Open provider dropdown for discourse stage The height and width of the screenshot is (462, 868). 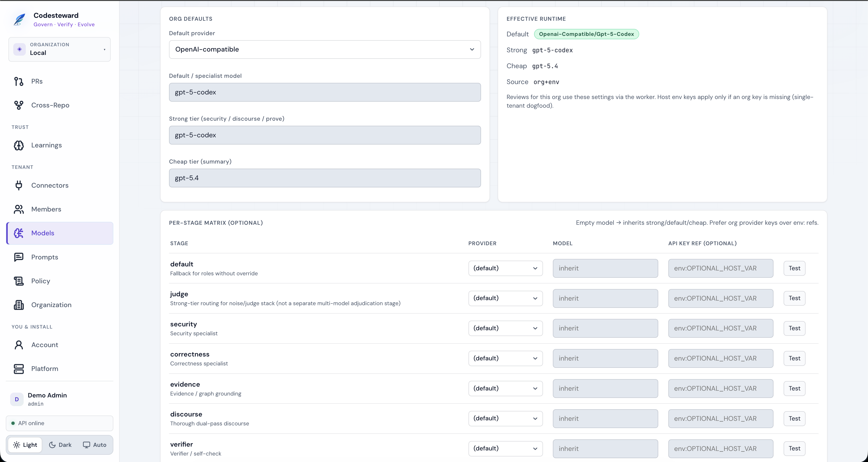pos(505,419)
